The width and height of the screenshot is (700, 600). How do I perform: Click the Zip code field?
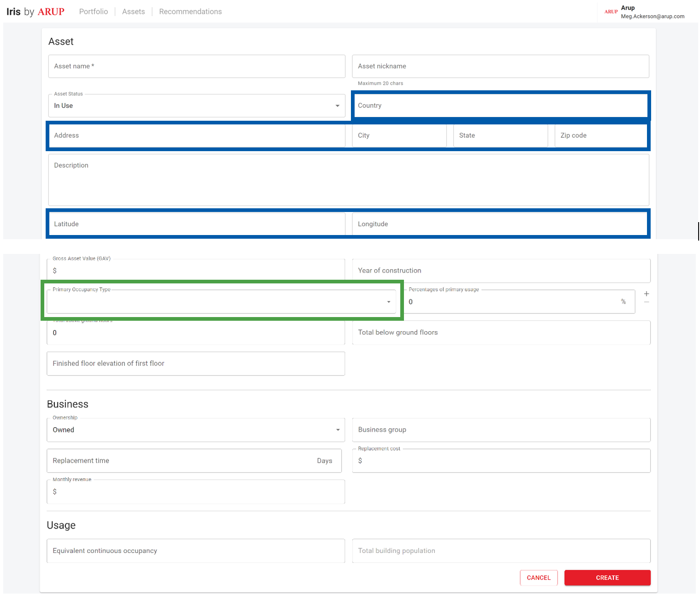coord(600,135)
